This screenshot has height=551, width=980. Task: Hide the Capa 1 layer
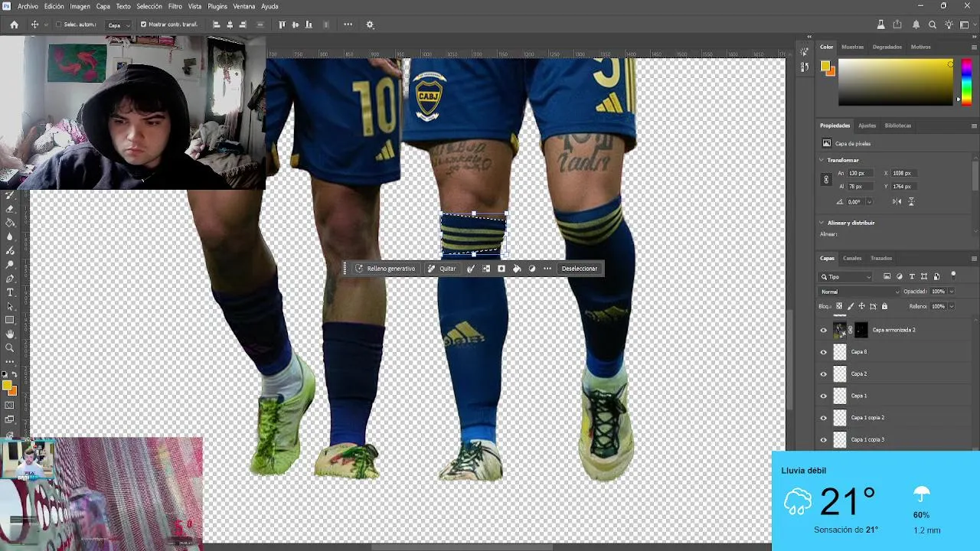824,396
